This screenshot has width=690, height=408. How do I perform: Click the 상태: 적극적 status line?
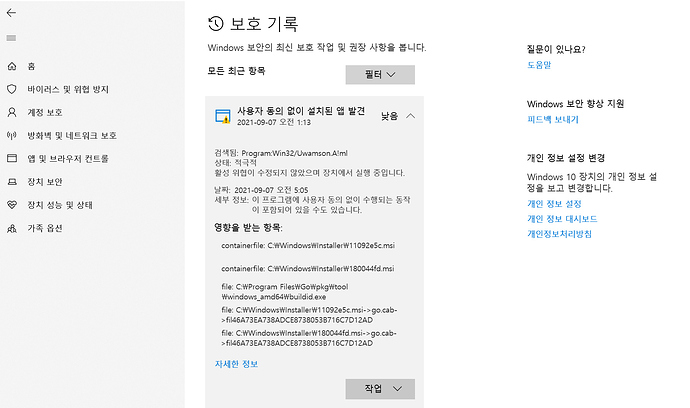[x=235, y=163]
